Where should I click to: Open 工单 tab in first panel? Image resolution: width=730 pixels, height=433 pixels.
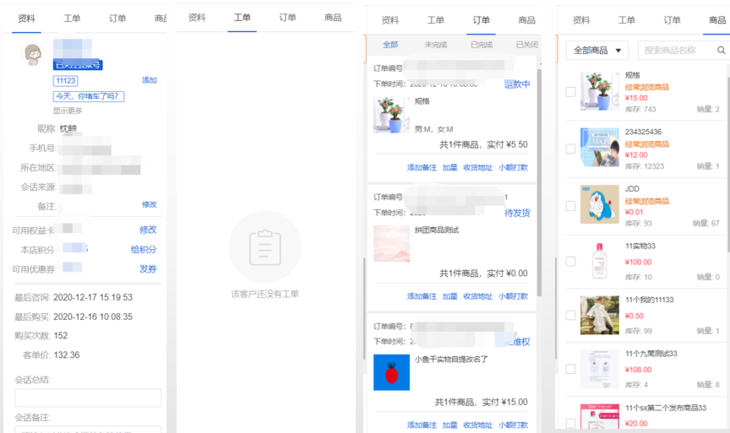72,18
